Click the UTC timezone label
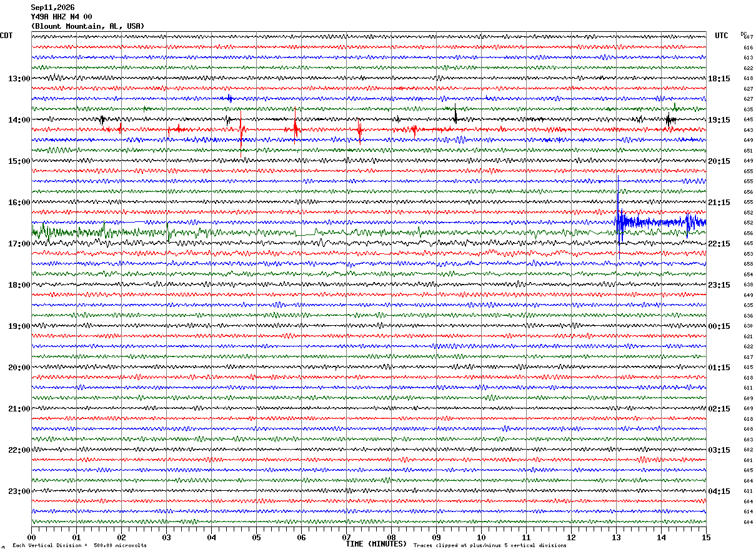Screen dimensions: 756x554 pyautogui.click(x=722, y=36)
